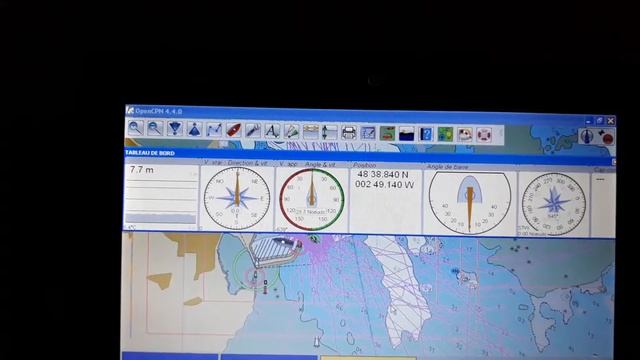
Task: Shift to smaller scale chart (upward triangle icon)
Action: pos(194,129)
